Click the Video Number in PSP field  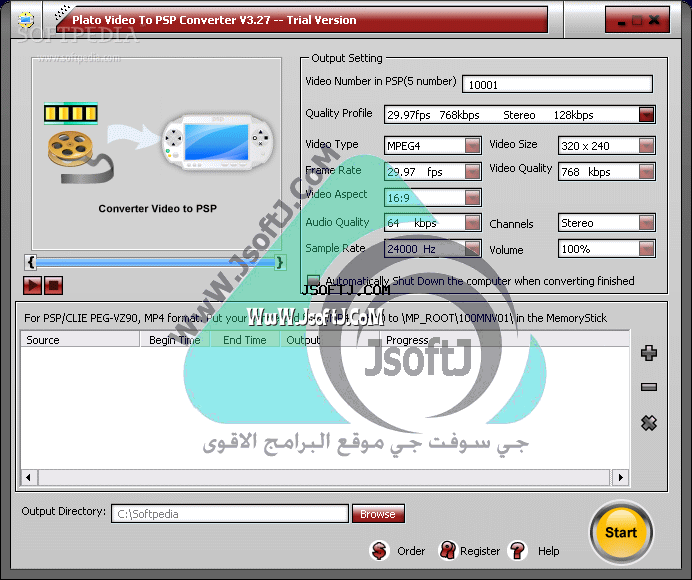coord(557,84)
